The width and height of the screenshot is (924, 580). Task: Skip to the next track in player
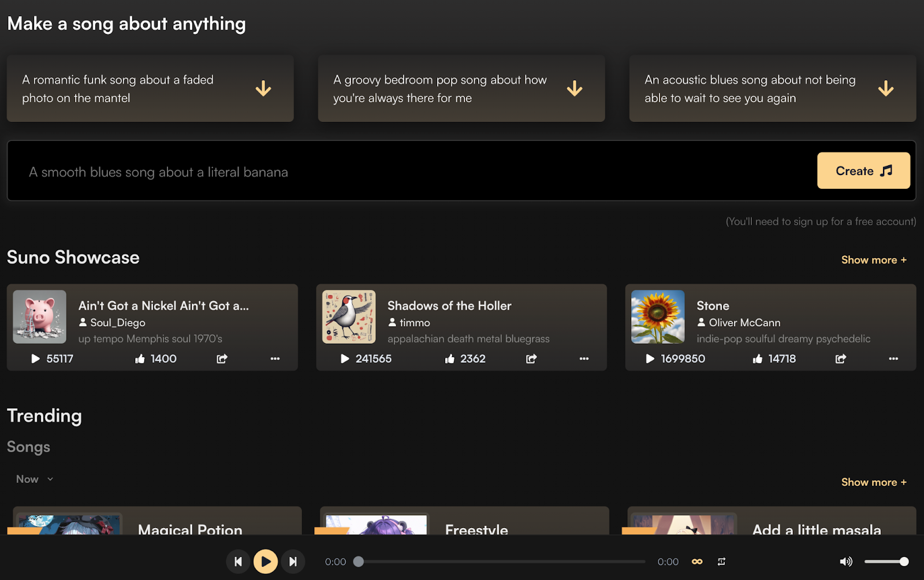click(293, 562)
